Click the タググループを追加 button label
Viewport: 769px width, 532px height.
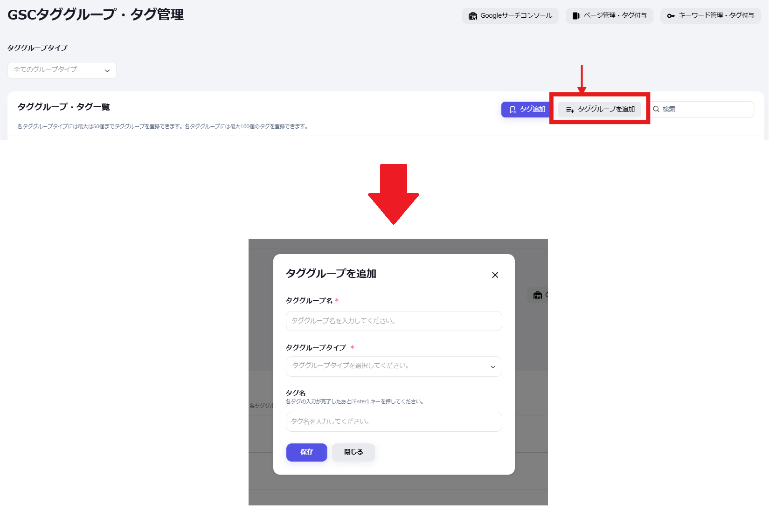pyautogui.click(x=606, y=109)
